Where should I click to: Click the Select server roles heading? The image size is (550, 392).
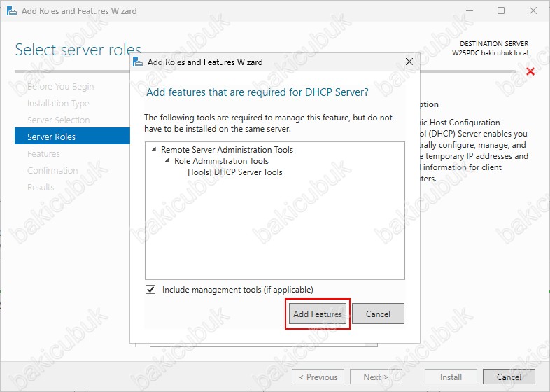(78, 50)
